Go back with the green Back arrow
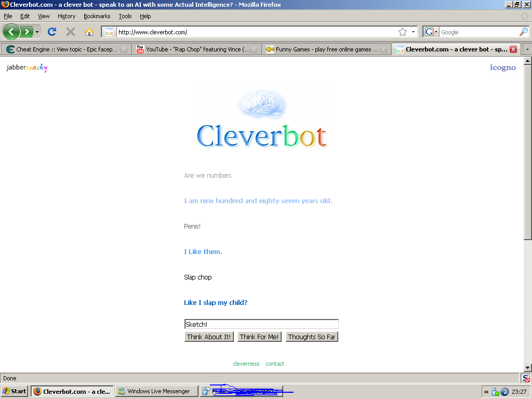Image resolution: width=532 pixels, height=399 pixels. click(x=11, y=32)
